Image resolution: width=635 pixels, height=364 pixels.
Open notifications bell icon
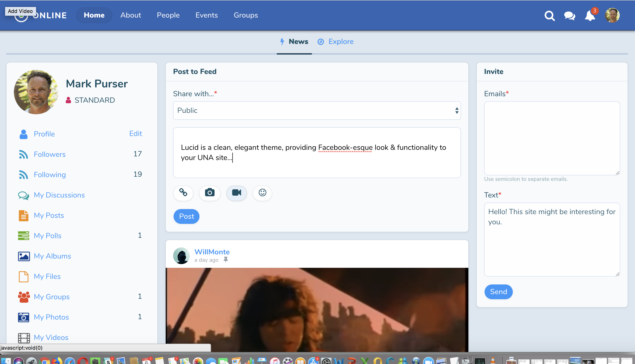pos(589,16)
